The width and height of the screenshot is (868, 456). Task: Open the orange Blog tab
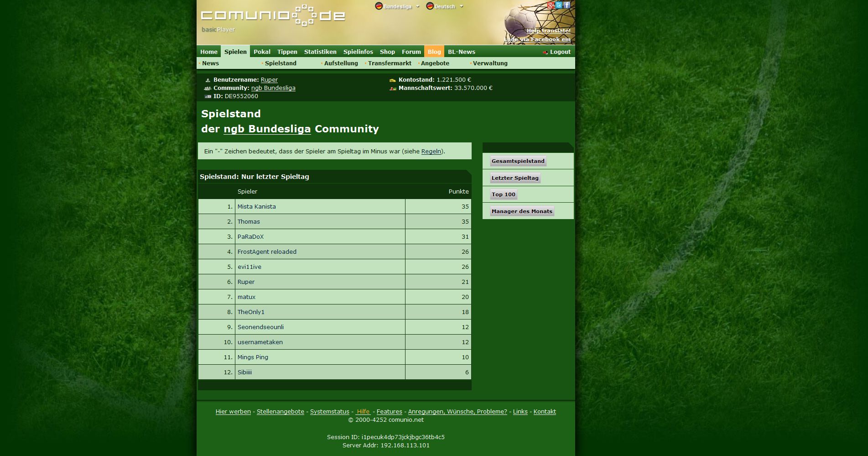(x=434, y=52)
